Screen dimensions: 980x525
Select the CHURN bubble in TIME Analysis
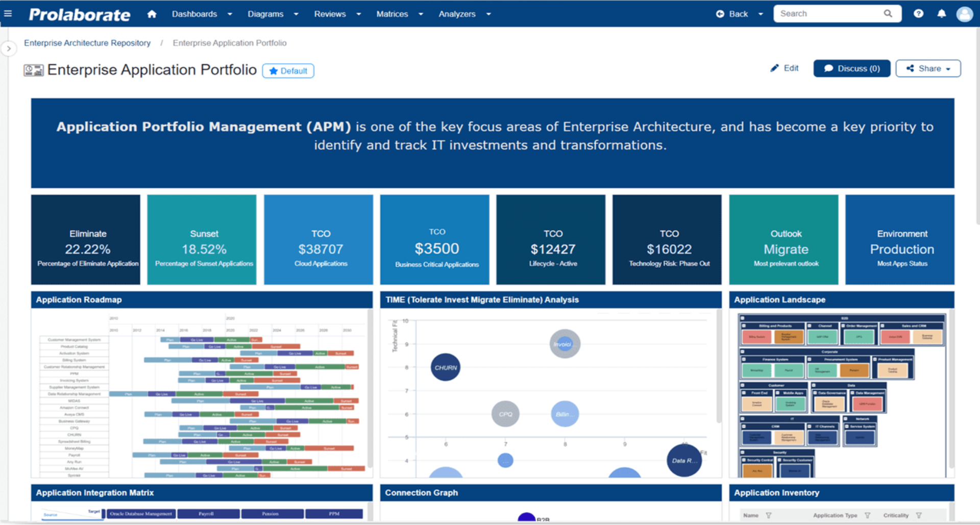pos(446,367)
